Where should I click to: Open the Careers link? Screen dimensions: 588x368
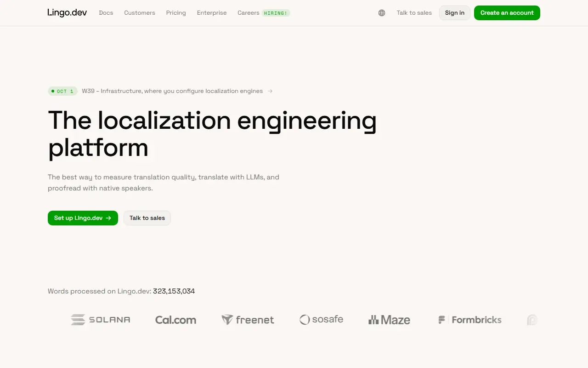[x=249, y=13]
